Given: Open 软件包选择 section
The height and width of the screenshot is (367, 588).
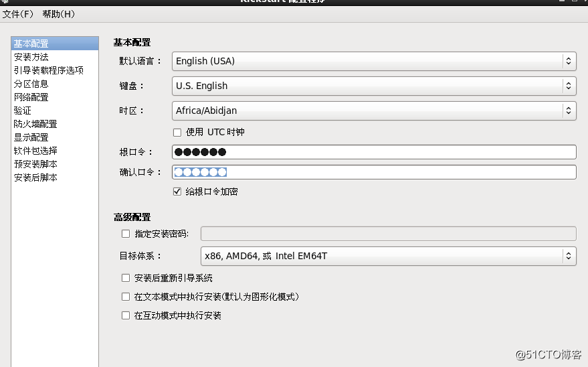Looking at the screenshot, I should pyautogui.click(x=55, y=151).
